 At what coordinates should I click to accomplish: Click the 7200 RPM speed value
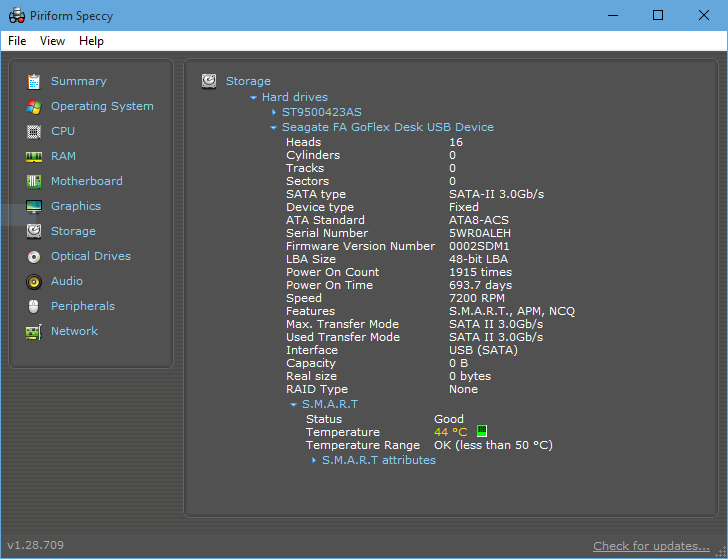(477, 298)
